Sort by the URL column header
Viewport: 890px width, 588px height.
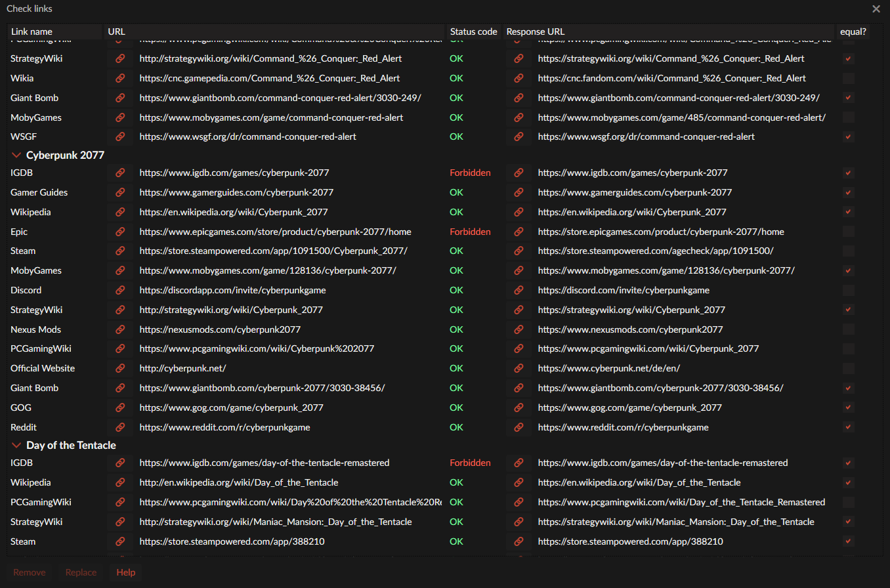[274, 31]
